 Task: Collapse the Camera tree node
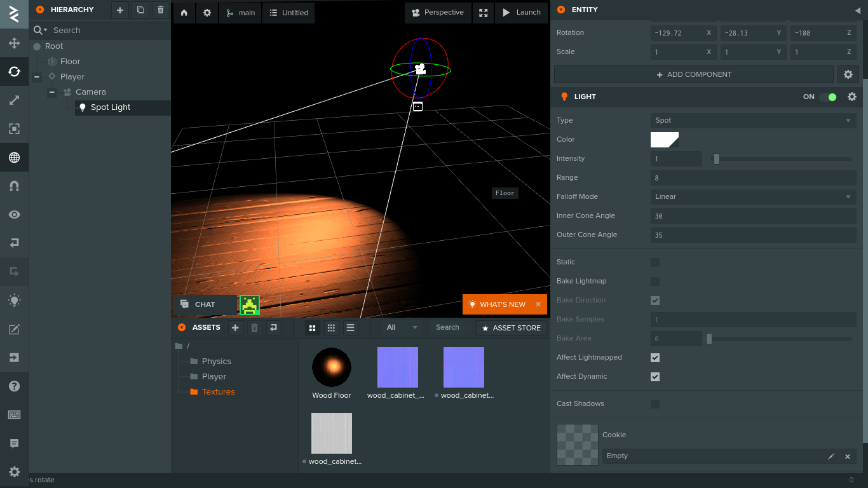[52, 92]
